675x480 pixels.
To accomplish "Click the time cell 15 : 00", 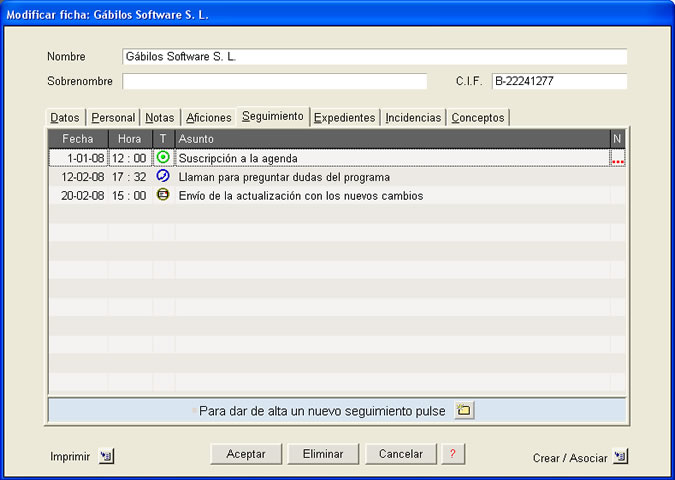I will pos(129,196).
